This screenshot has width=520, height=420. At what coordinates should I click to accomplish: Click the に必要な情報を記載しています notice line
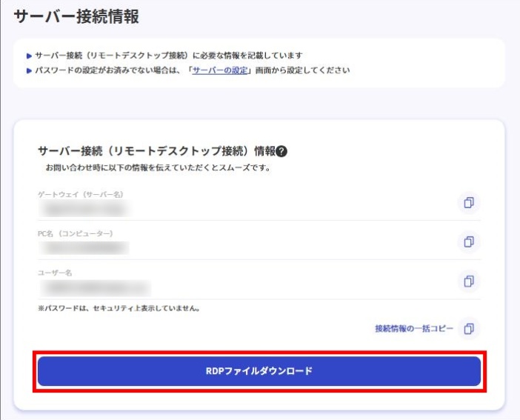click(x=169, y=56)
